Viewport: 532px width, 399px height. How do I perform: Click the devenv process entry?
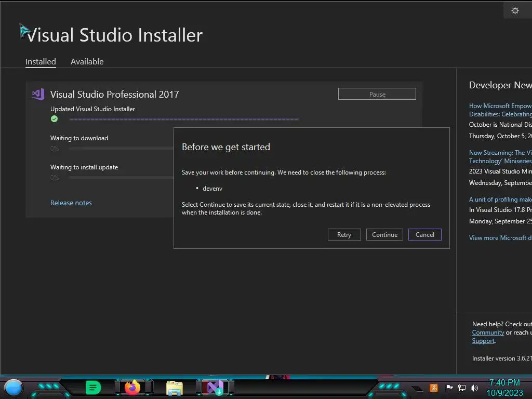pos(212,189)
